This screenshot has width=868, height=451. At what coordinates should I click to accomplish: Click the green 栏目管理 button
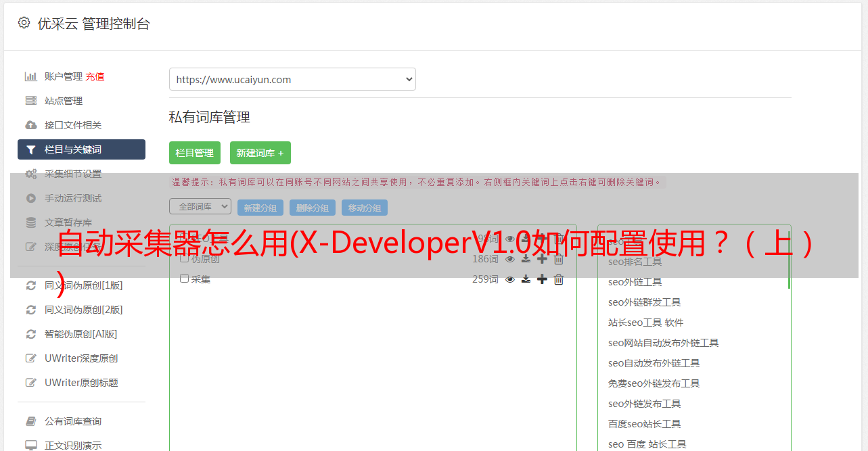coord(195,153)
